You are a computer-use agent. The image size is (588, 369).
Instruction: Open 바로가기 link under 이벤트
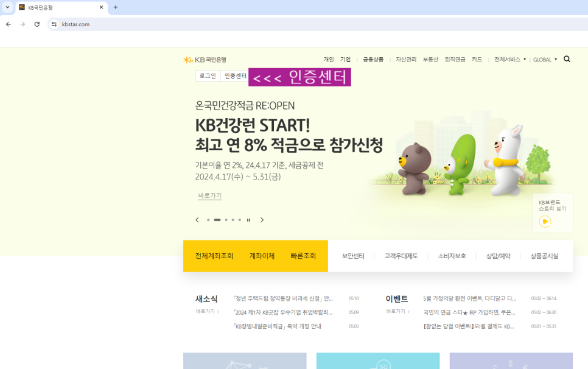pyautogui.click(x=398, y=311)
